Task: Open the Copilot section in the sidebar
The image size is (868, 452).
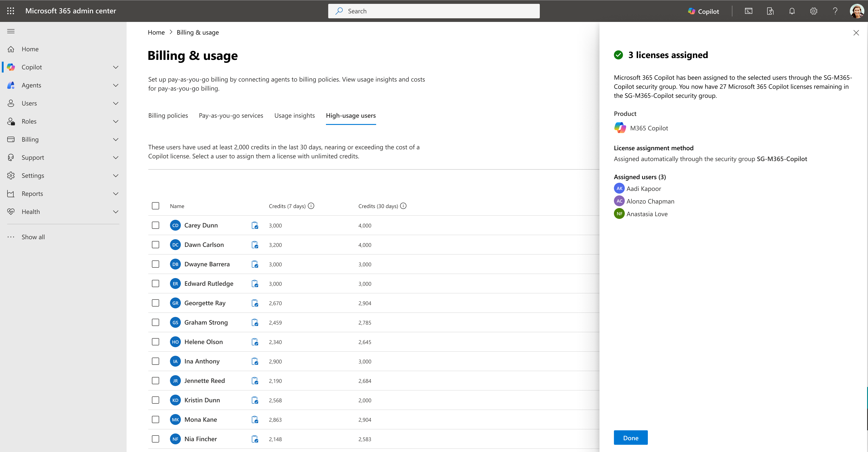Action: (x=32, y=67)
